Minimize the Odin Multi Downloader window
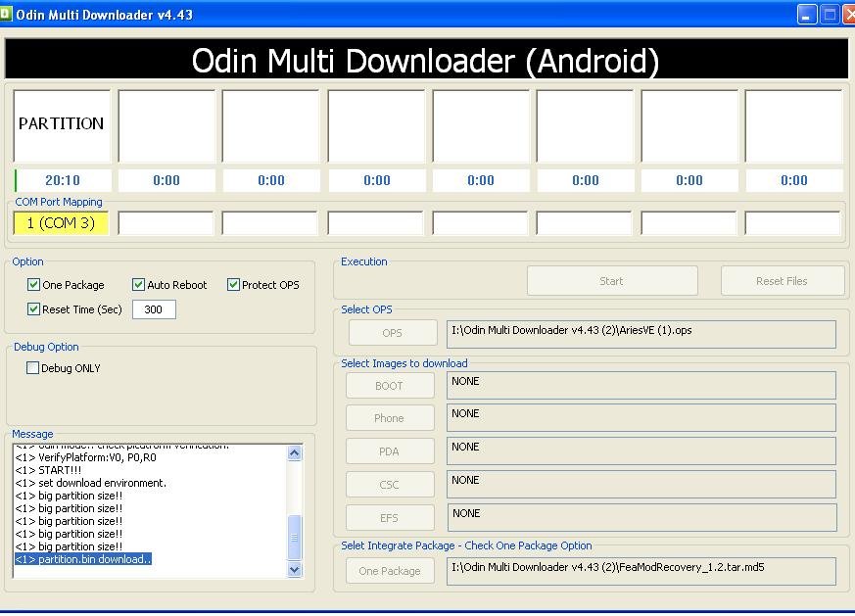855x616 pixels. pyautogui.click(x=806, y=14)
